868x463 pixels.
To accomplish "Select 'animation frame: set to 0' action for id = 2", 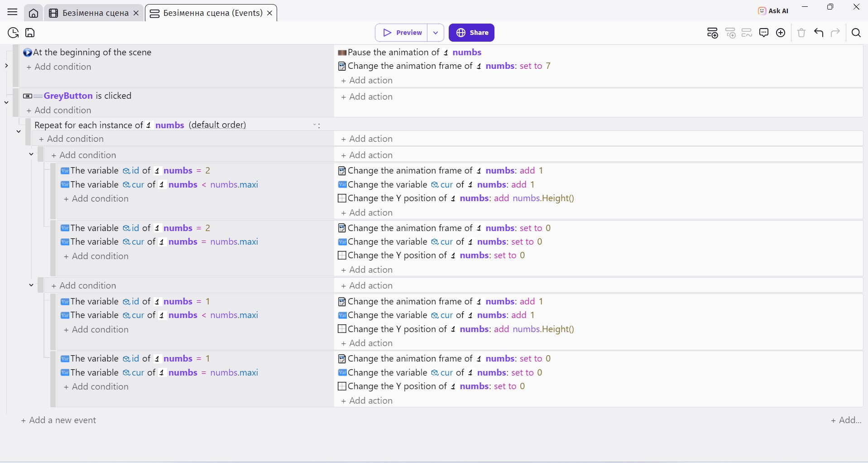I will 444,228.
